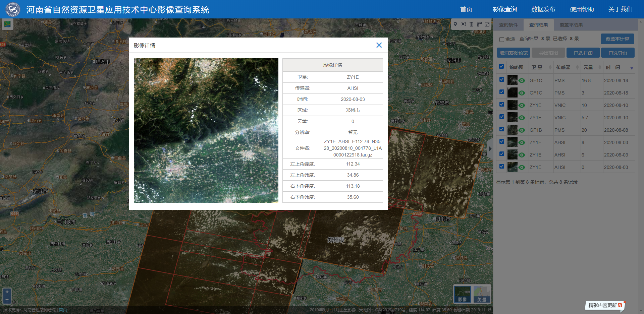Screen dimensions: 644x314
Task: Open the 影像查询 menu item
Action: (505, 9)
